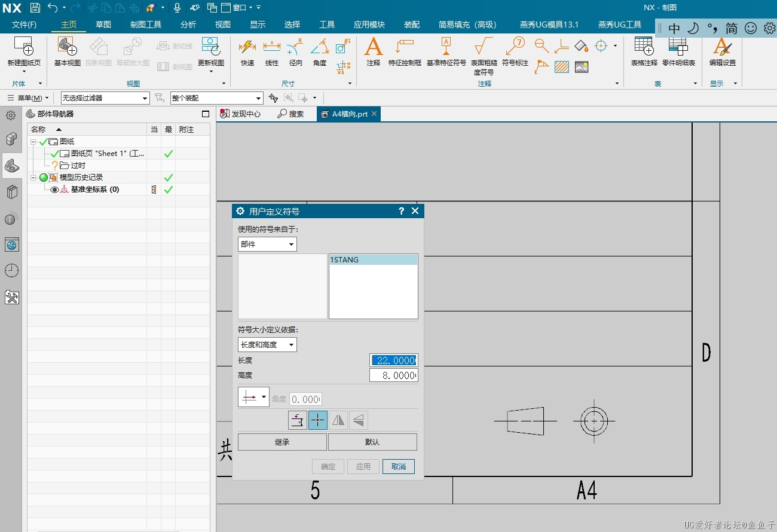This screenshot has width=777, height=532.
Task: Open the sidebar settings gear icon
Action: tap(11, 115)
